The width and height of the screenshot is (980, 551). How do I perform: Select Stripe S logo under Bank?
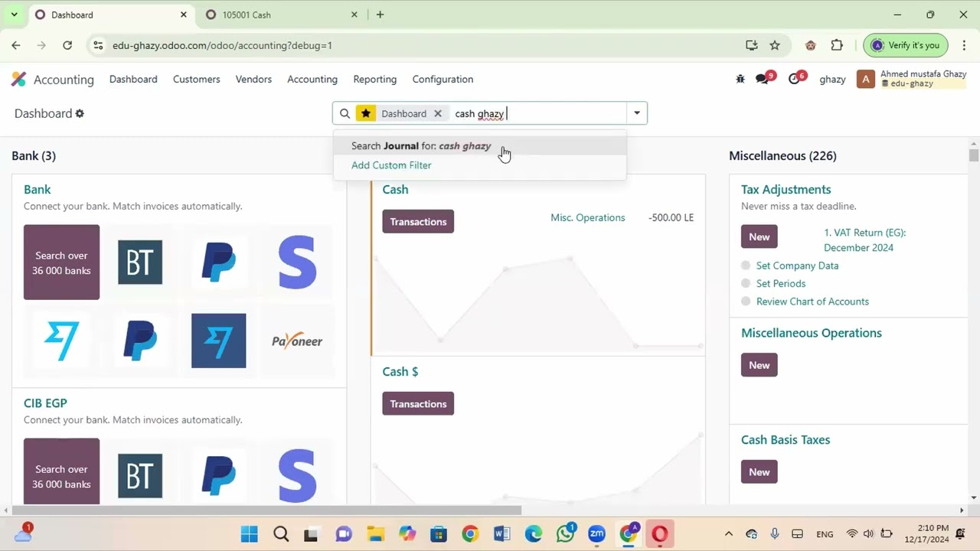297,262
